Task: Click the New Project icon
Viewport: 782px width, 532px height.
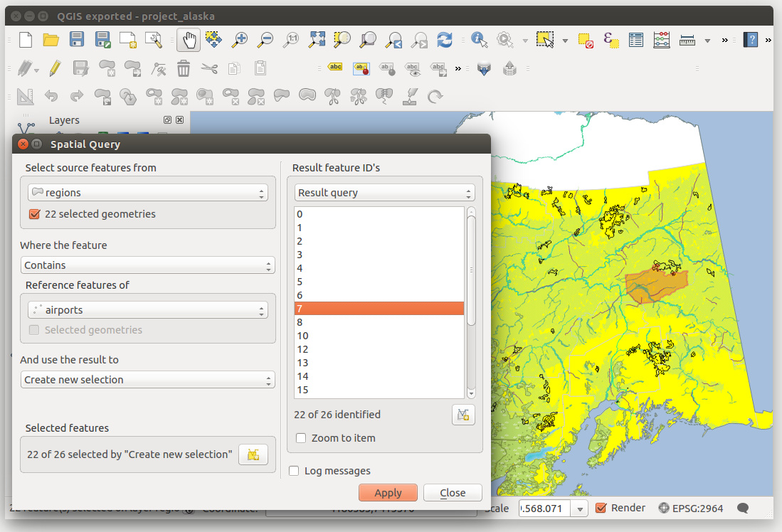Action: click(x=26, y=40)
